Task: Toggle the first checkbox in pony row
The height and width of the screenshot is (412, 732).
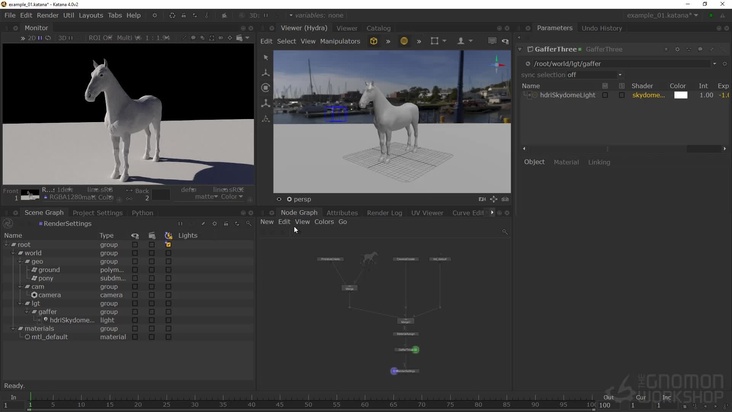Action: 135,278
